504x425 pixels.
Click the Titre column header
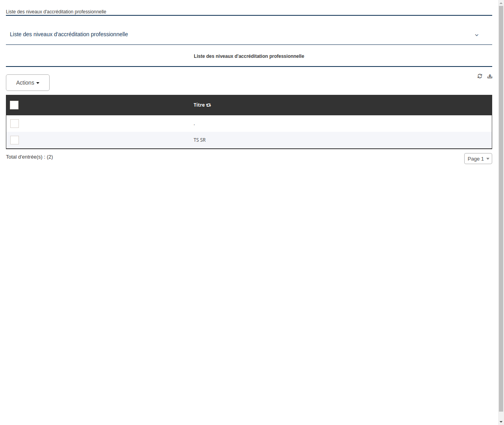199,105
